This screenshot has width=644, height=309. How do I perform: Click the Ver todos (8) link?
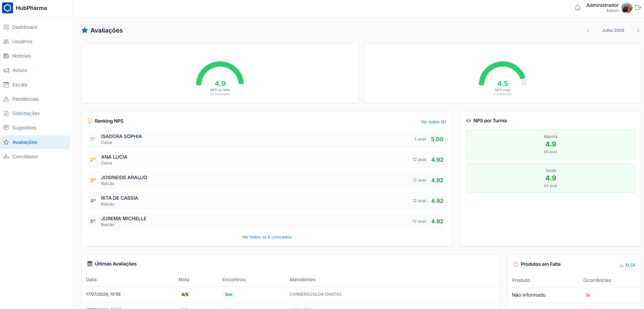point(433,122)
